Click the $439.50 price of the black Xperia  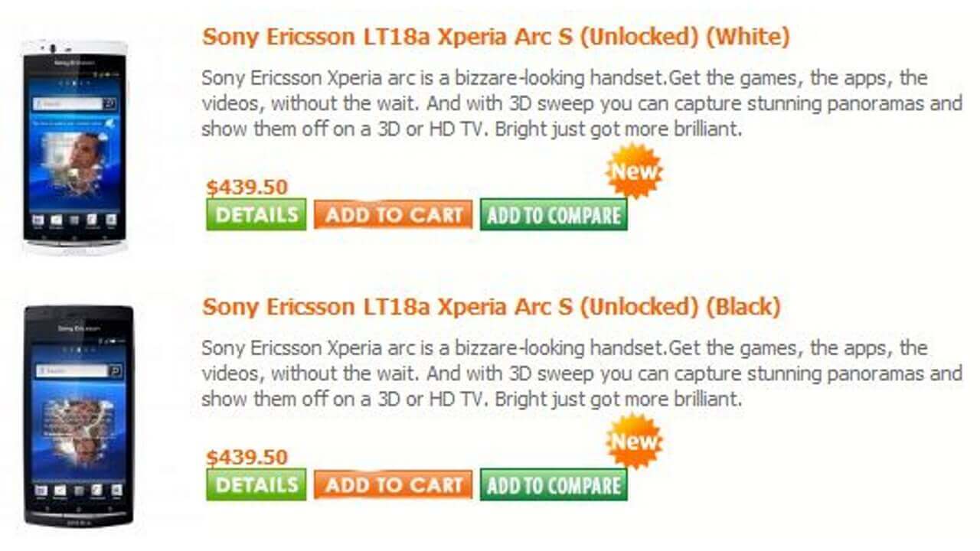pyautogui.click(x=247, y=458)
